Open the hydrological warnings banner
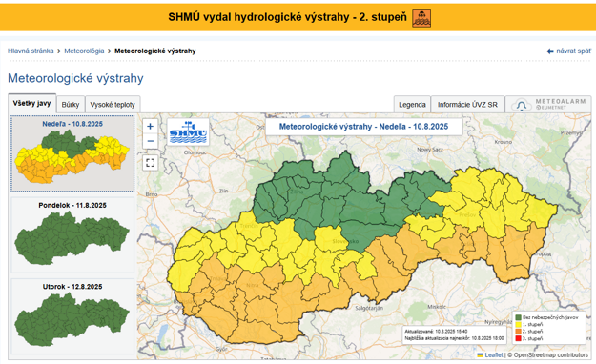 298,17
